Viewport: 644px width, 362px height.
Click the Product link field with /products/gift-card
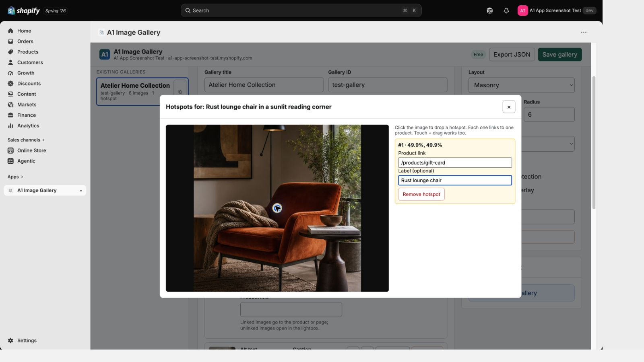click(455, 162)
